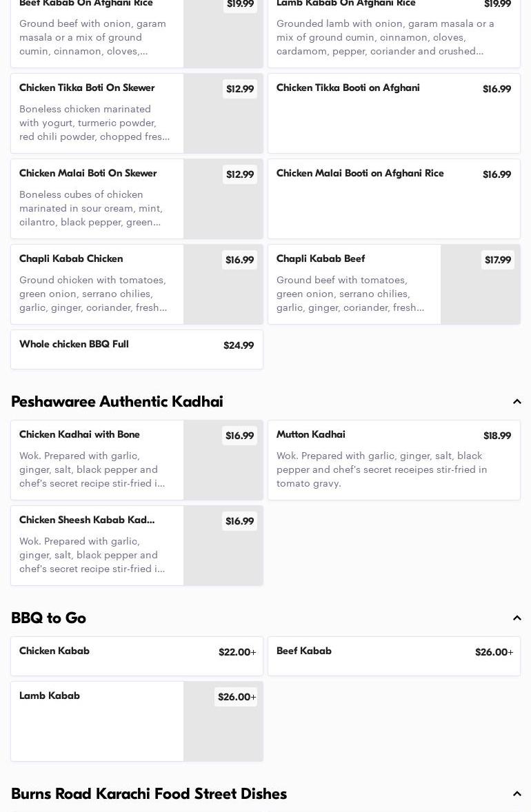This screenshot has height=812, width=531.
Task: Click the Chapli Kabab Chicken image placeholder
Action: (223, 285)
